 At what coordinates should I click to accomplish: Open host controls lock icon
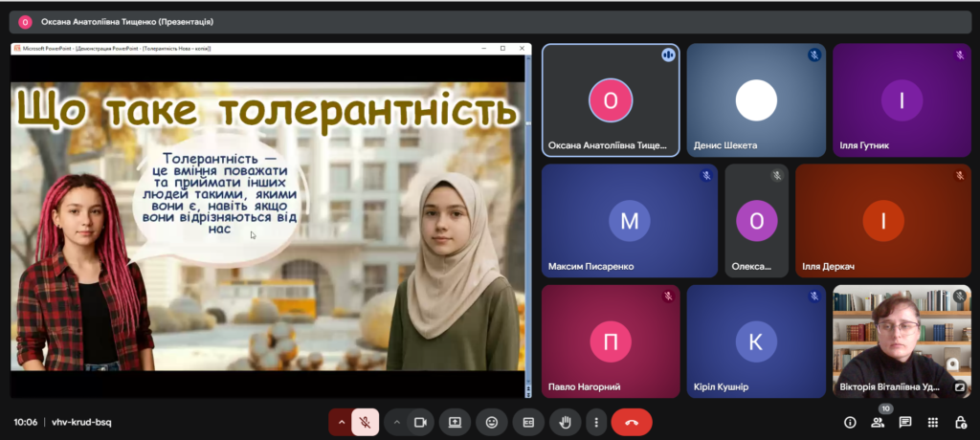(x=960, y=422)
